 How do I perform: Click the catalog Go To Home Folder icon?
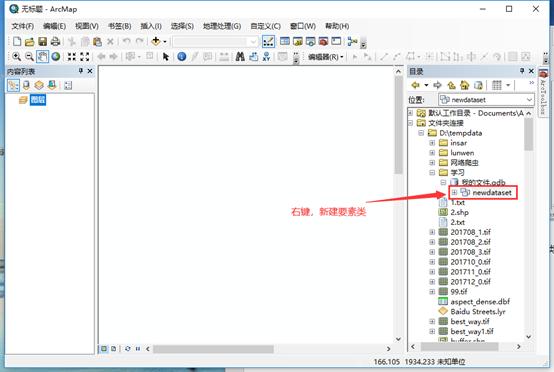[464, 85]
